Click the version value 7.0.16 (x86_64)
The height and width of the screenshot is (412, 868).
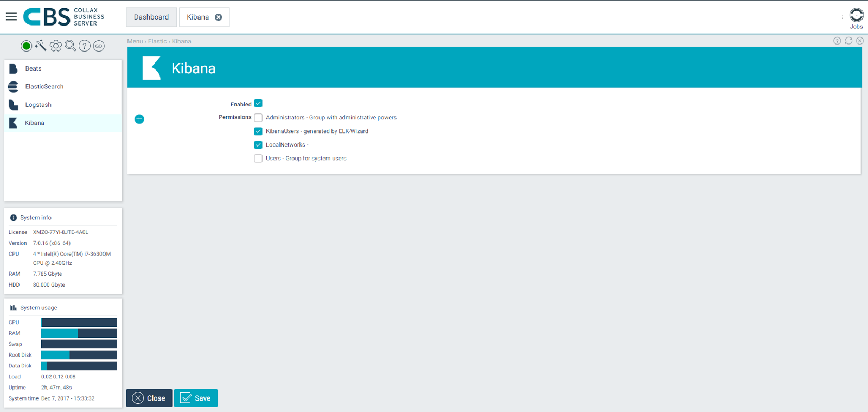pos(52,243)
